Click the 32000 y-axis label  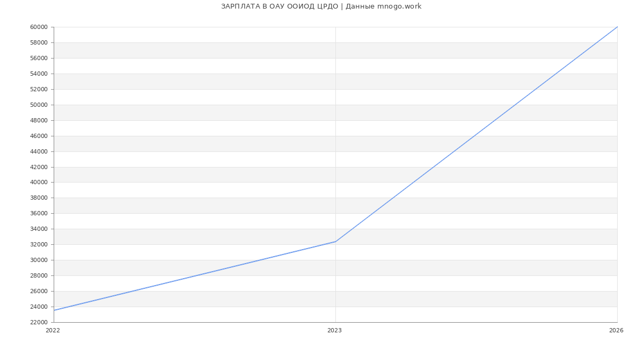pyautogui.click(x=39, y=245)
